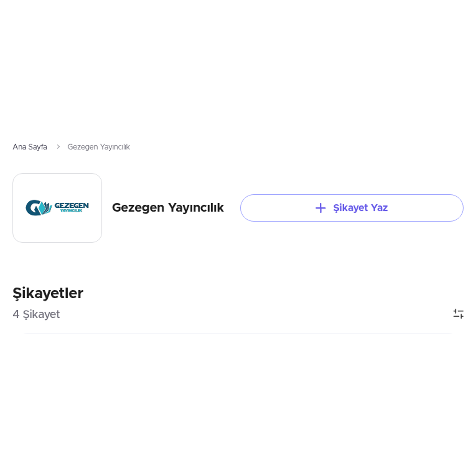The height and width of the screenshot is (476, 476).
Task: Go to Ana Sayfa breadcrumb link
Action: [x=30, y=147]
